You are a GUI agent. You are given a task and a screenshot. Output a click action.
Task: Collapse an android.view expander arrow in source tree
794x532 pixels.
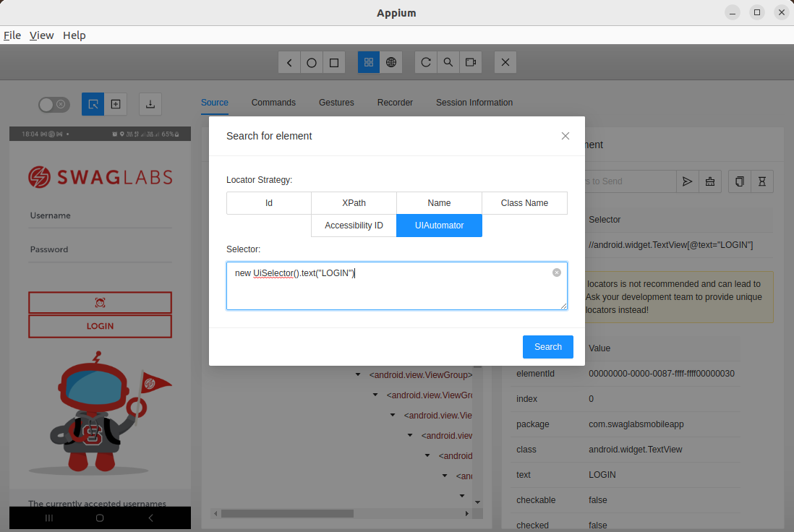point(391,415)
